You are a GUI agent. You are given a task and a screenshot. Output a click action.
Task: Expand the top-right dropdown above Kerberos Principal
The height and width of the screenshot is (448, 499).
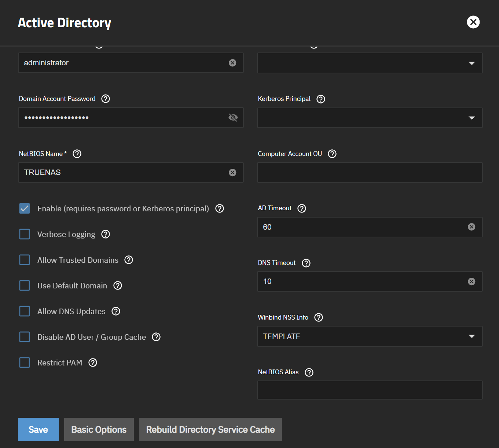(x=370, y=63)
